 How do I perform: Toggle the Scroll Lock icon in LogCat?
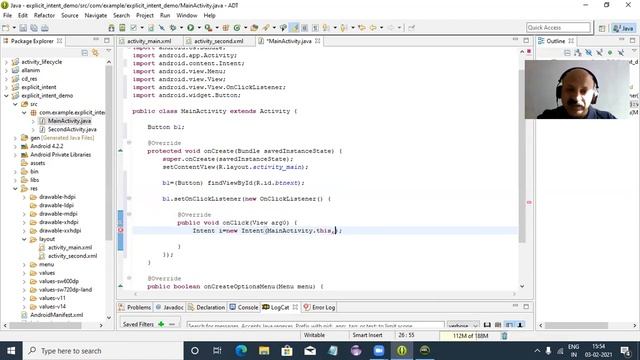[520, 325]
